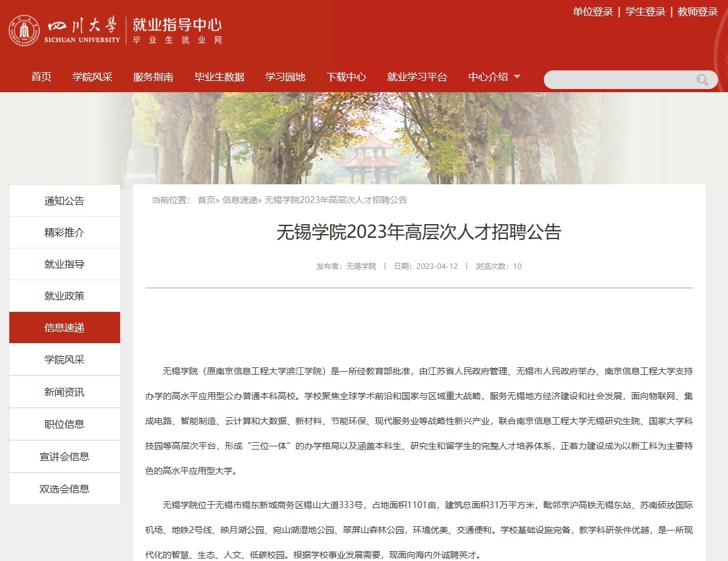
Task: Expand the 中心介绍 dropdown arrow
Action: tap(516, 77)
